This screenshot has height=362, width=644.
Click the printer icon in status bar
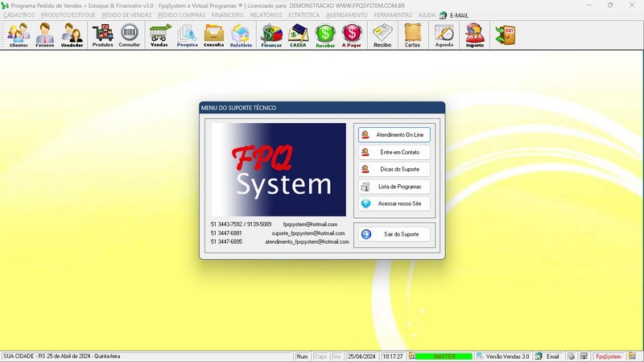(572, 356)
